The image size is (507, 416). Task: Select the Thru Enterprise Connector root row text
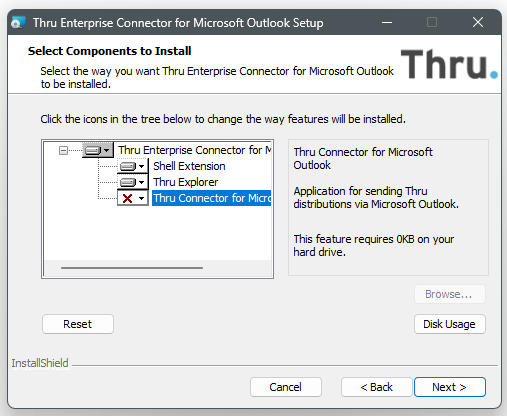(x=195, y=150)
